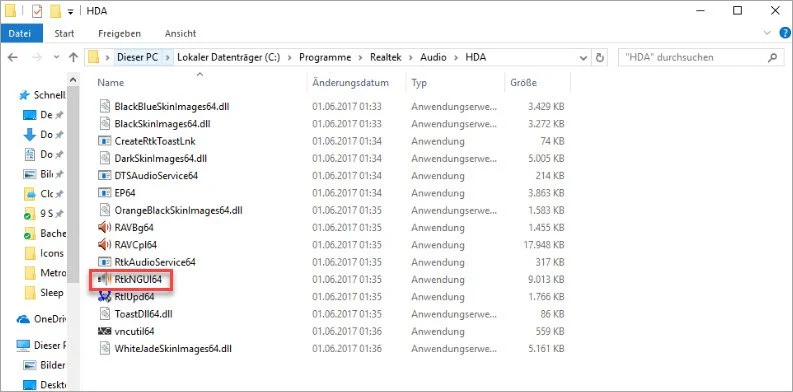The height and width of the screenshot is (392, 793).
Task: Click the DarkSkinImages64.dll file icon
Action: click(104, 158)
